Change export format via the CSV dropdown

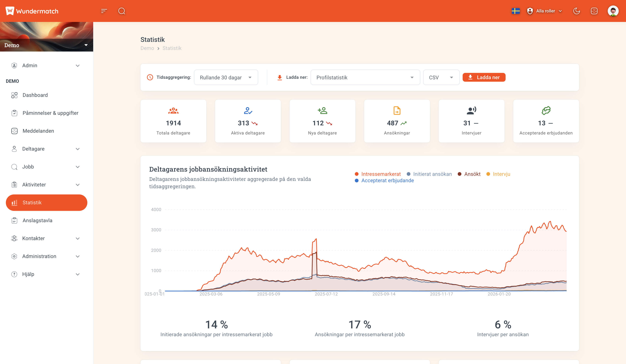click(x=441, y=77)
